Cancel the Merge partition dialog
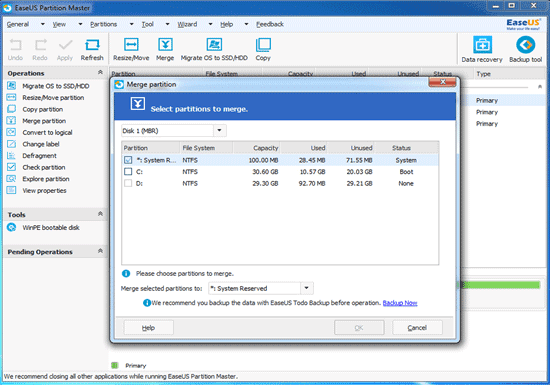This screenshot has height=385, width=550. pyautogui.click(x=417, y=328)
